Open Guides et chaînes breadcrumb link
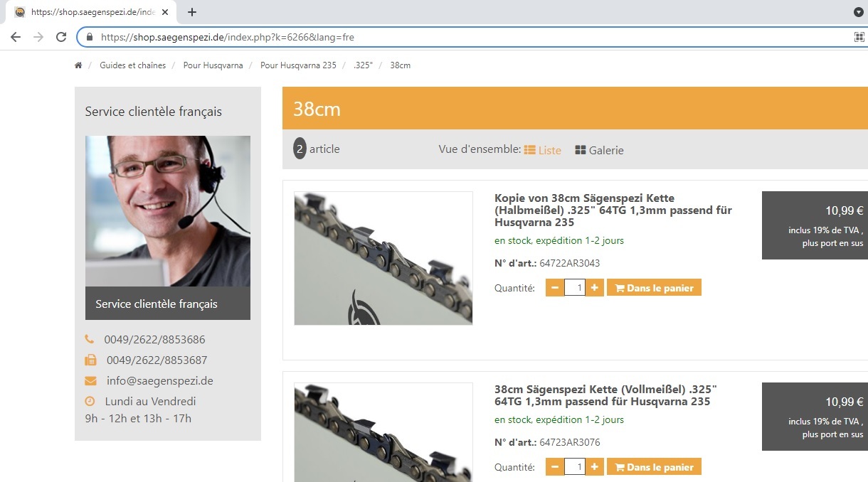Image resolution: width=868 pixels, height=482 pixels. [132, 65]
